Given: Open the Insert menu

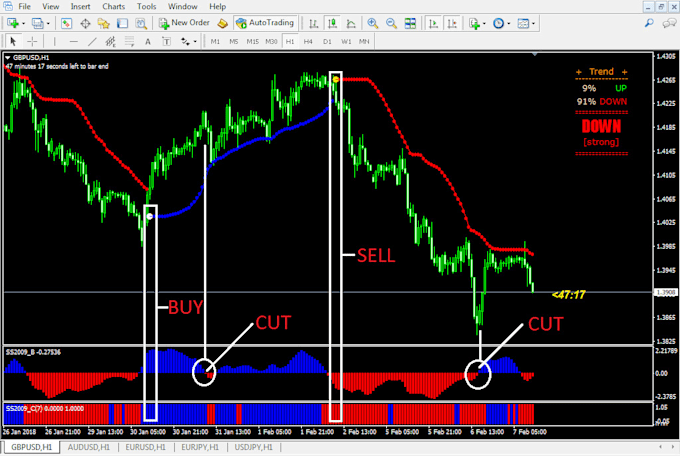Looking at the screenshot, I should click(80, 7).
